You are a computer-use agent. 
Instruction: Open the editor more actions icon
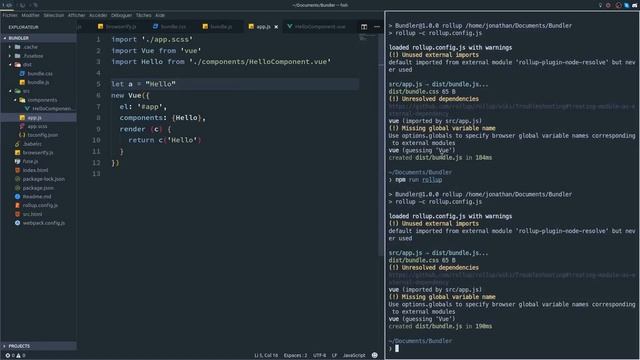[x=377, y=27]
